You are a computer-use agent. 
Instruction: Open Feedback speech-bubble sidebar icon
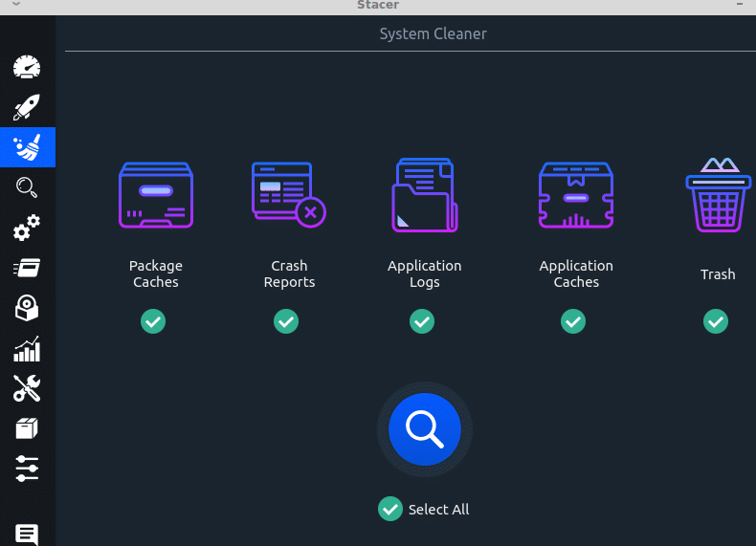click(x=27, y=534)
